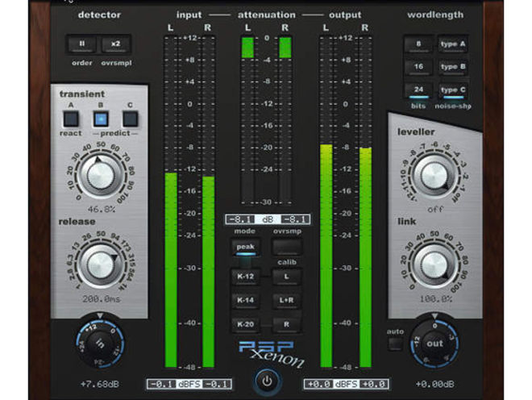Viewport: 532px width, 400px height.
Task: Click the output left level meter
Action: coord(326,202)
